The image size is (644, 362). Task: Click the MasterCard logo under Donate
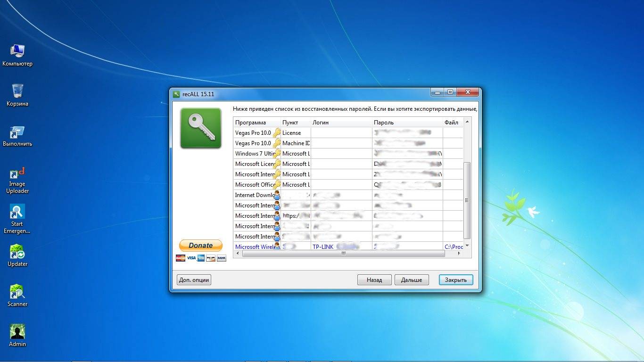[x=181, y=258]
